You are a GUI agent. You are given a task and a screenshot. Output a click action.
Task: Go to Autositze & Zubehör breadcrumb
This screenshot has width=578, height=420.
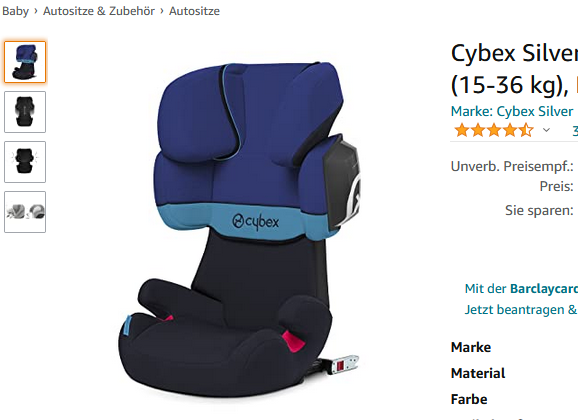[99, 11]
